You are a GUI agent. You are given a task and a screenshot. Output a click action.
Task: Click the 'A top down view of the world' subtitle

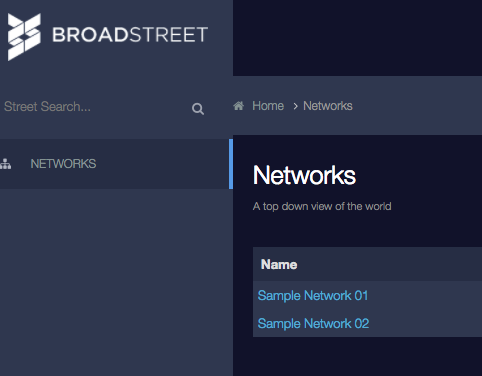pyautogui.click(x=322, y=206)
